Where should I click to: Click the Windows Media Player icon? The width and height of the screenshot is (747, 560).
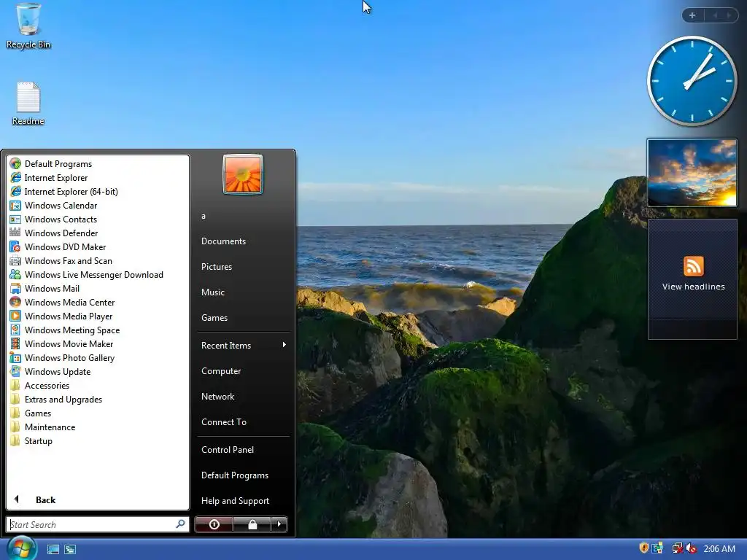click(15, 316)
